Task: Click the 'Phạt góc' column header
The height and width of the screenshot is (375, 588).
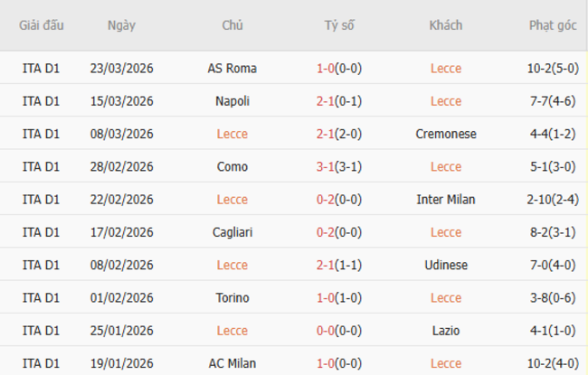Action: coord(552,25)
